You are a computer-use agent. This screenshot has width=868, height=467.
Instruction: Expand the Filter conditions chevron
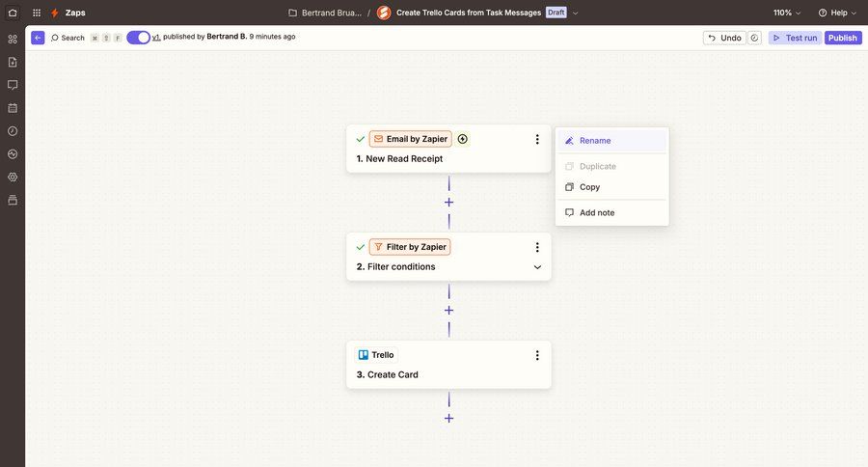click(x=537, y=267)
